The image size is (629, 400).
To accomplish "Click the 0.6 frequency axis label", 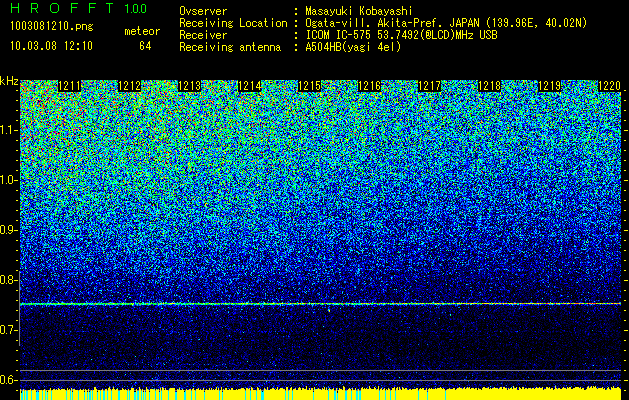I will (x=9, y=380).
